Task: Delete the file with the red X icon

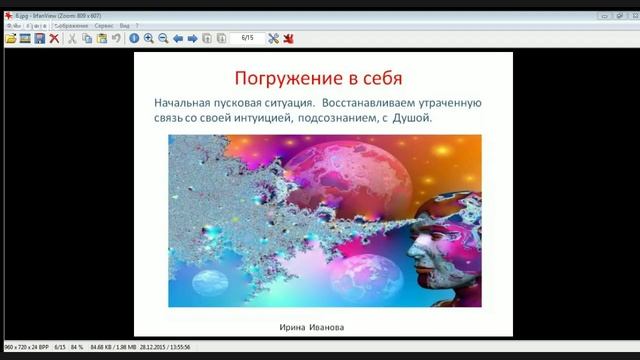Action: (x=54, y=38)
